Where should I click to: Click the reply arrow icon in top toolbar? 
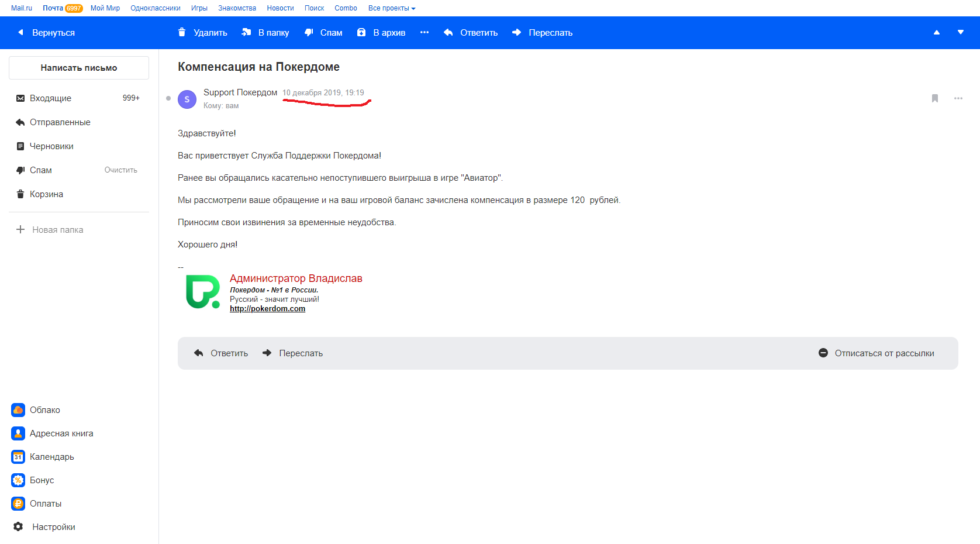(448, 33)
